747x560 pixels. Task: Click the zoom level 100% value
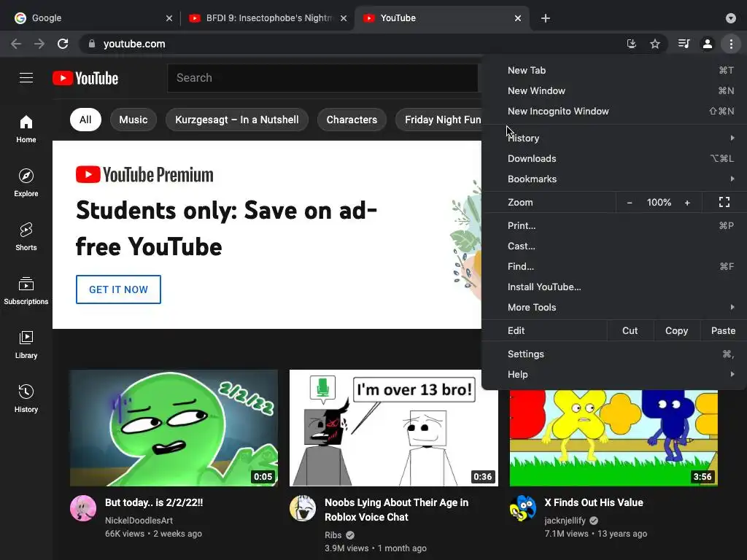click(x=659, y=203)
